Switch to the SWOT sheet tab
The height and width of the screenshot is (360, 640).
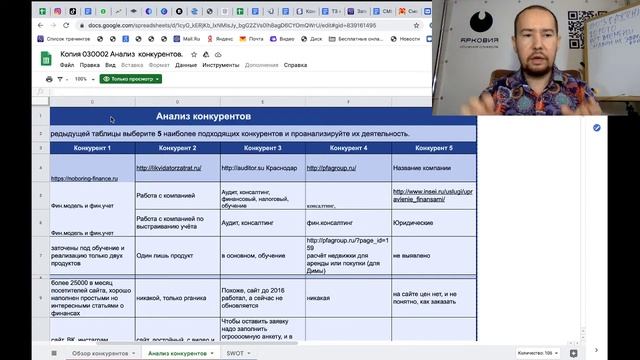click(x=235, y=353)
